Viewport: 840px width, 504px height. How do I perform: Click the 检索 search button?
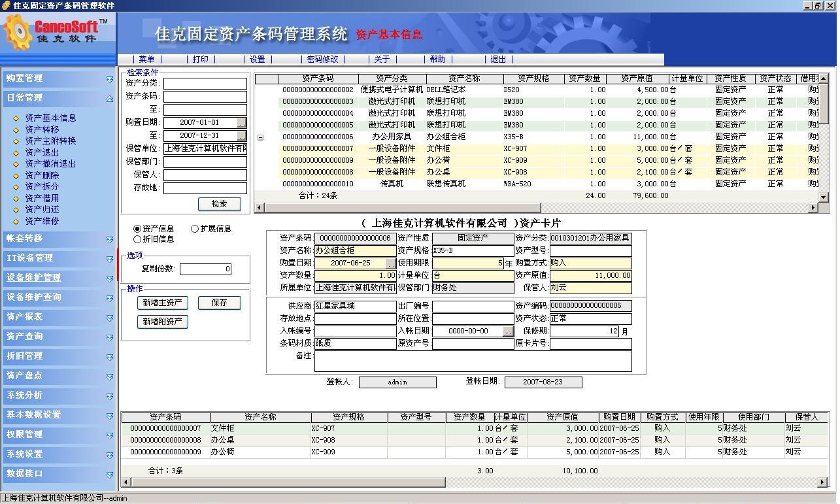220,204
